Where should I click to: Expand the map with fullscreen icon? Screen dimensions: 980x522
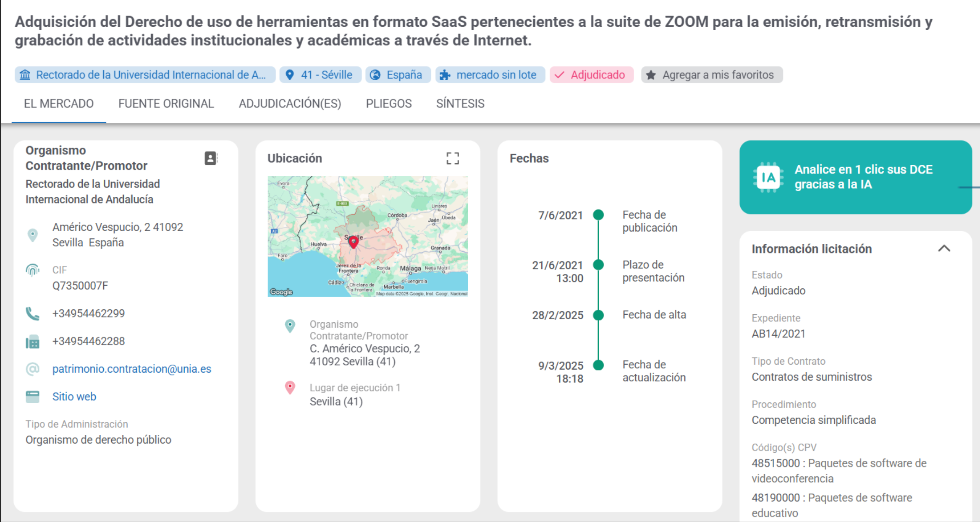[x=452, y=158]
